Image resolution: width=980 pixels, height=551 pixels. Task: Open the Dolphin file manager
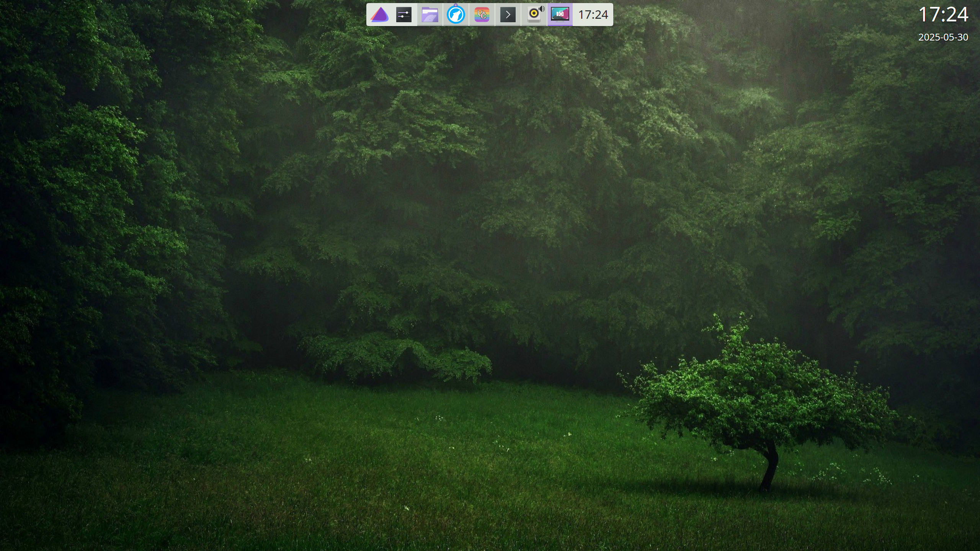[430, 15]
